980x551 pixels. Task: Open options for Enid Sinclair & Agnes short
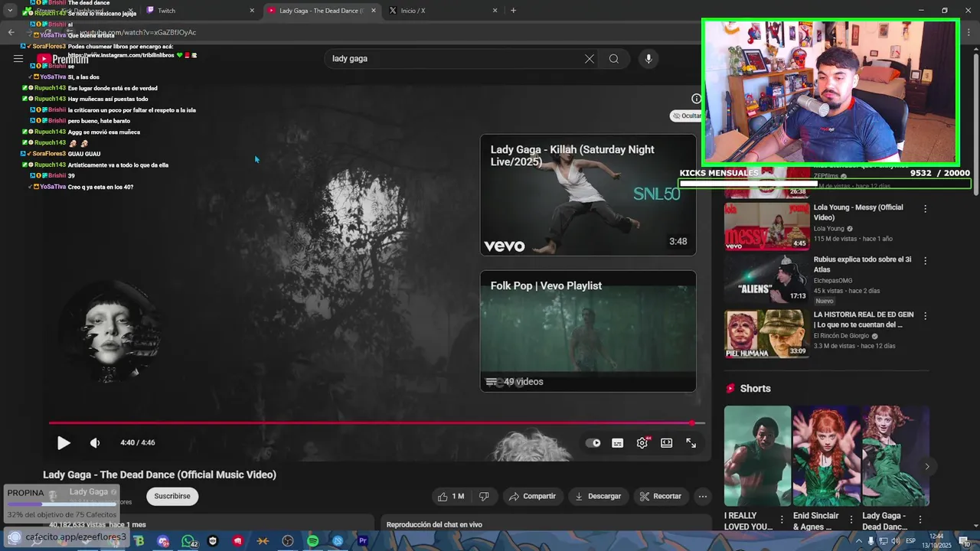[x=851, y=520]
